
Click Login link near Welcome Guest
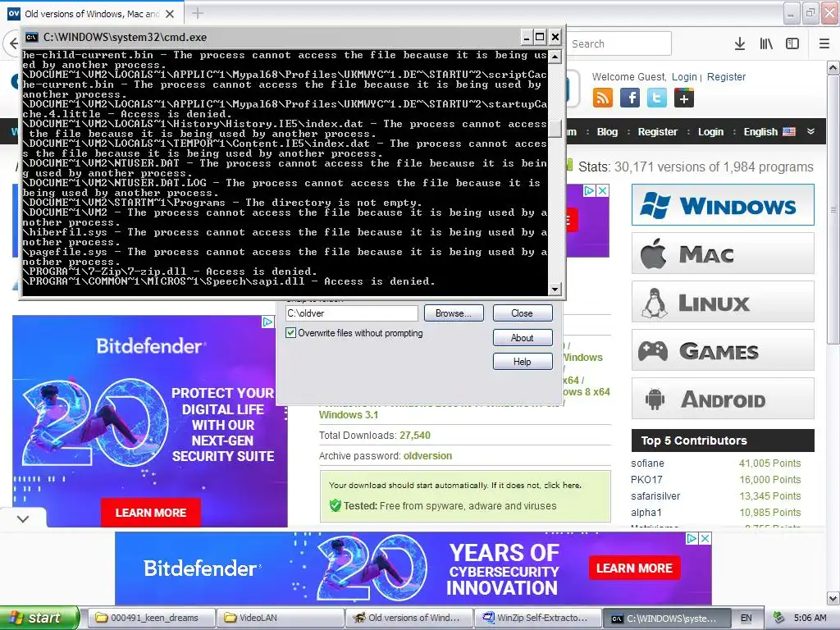click(x=684, y=76)
